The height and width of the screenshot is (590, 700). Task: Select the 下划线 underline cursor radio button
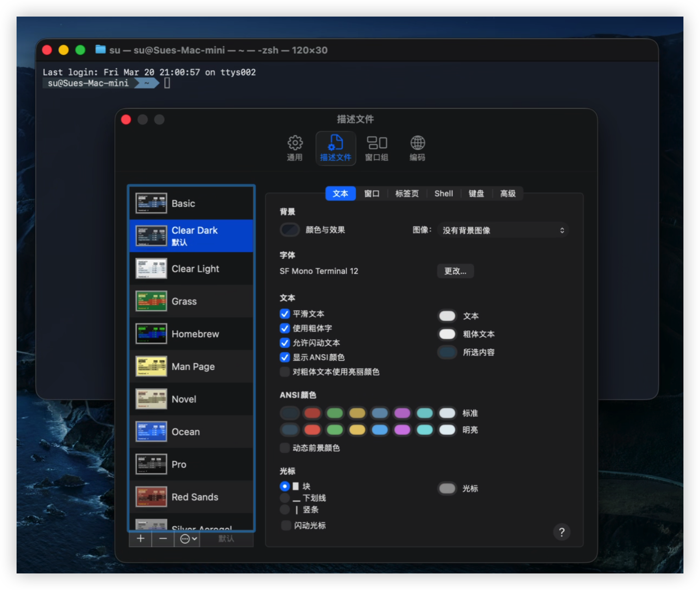coord(285,498)
